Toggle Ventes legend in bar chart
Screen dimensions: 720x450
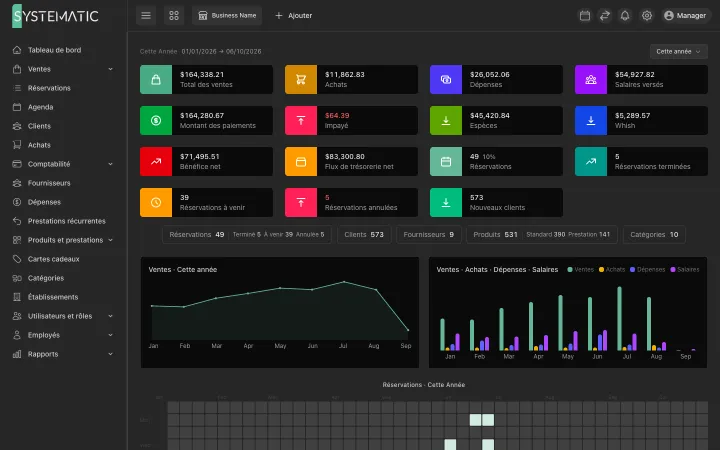580,270
